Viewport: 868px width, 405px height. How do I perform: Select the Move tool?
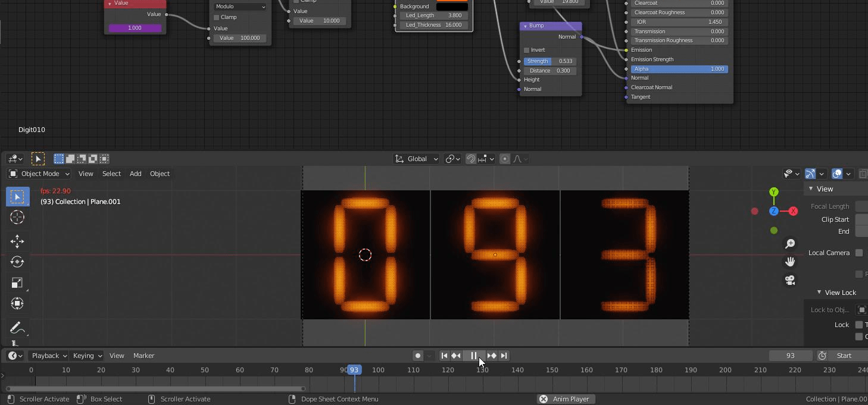(17, 241)
